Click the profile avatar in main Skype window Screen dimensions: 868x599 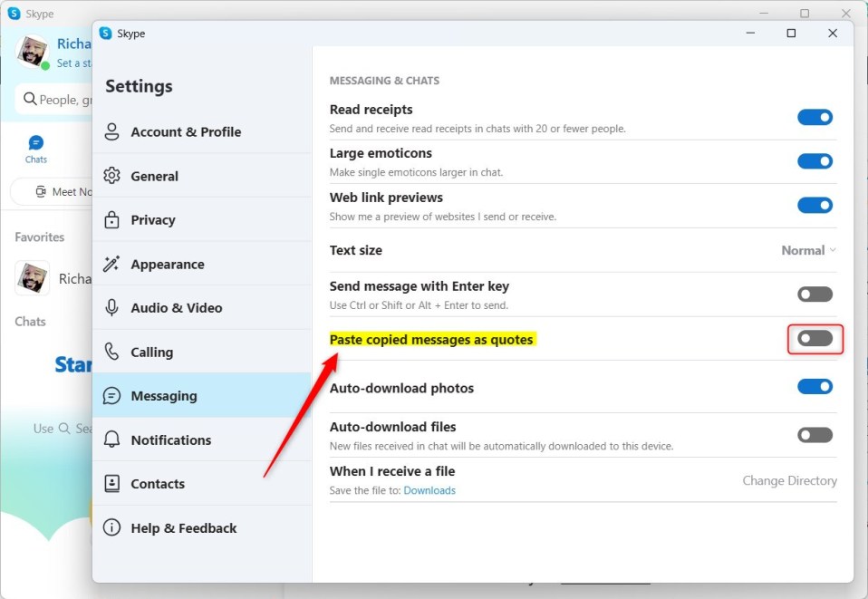pyautogui.click(x=32, y=52)
